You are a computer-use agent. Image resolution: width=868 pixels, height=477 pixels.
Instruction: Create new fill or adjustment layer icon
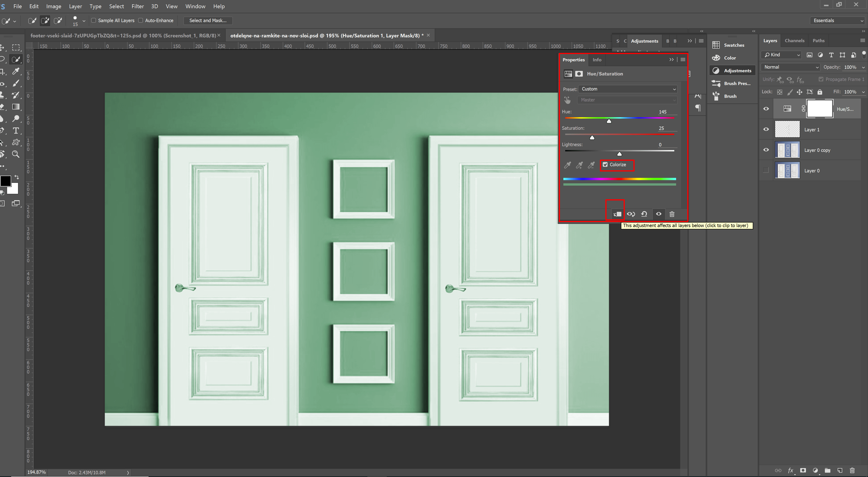[x=815, y=470]
